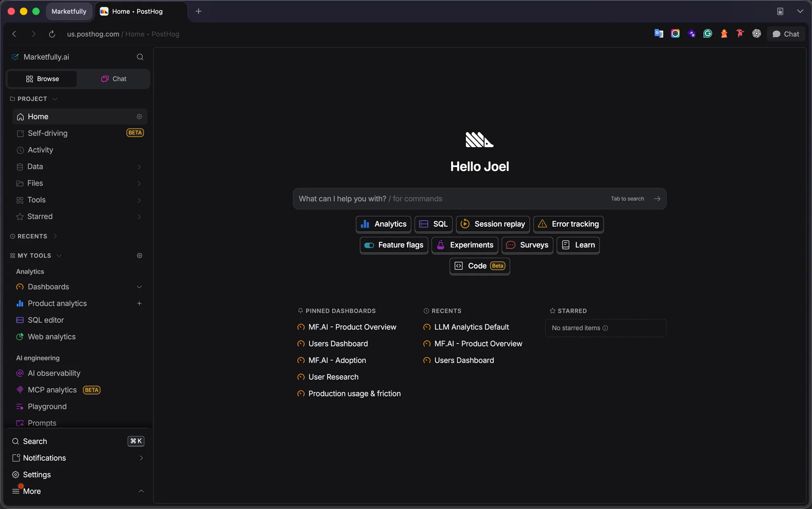Open a new browser tab with plus
This screenshot has height=509, width=812.
[x=198, y=11]
